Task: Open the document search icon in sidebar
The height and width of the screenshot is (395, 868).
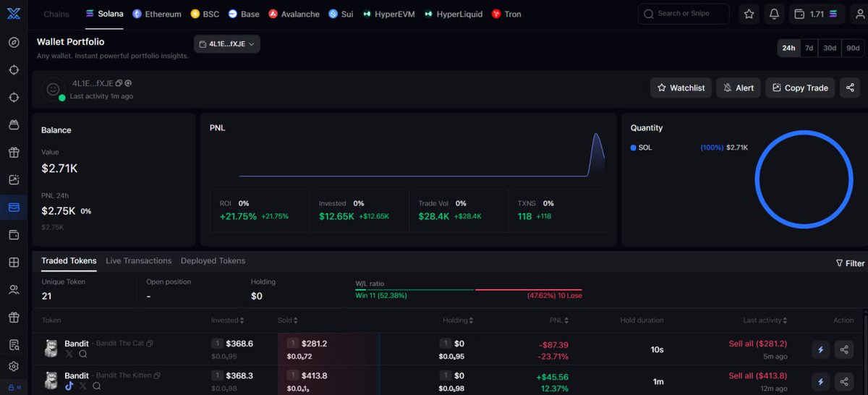Action: coord(14,344)
